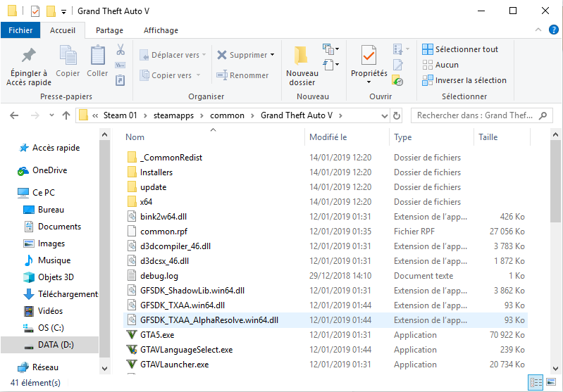Select the GTA5.exe application icon

[132, 335]
